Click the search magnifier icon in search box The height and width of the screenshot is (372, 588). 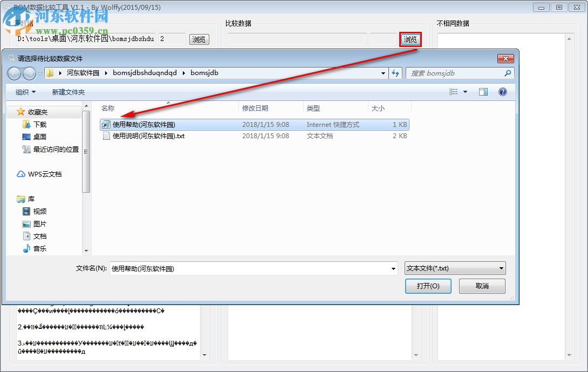point(507,73)
